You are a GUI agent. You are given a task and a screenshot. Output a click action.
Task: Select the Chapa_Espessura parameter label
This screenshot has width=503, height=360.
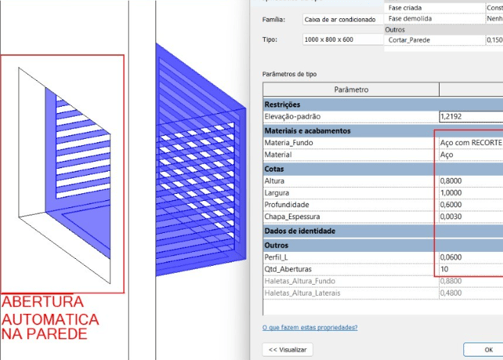(292, 217)
